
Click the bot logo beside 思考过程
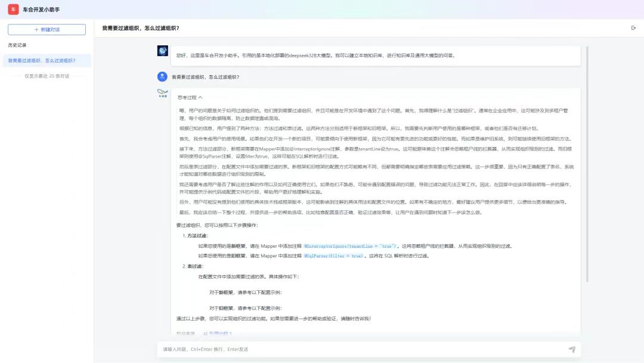[x=162, y=93]
